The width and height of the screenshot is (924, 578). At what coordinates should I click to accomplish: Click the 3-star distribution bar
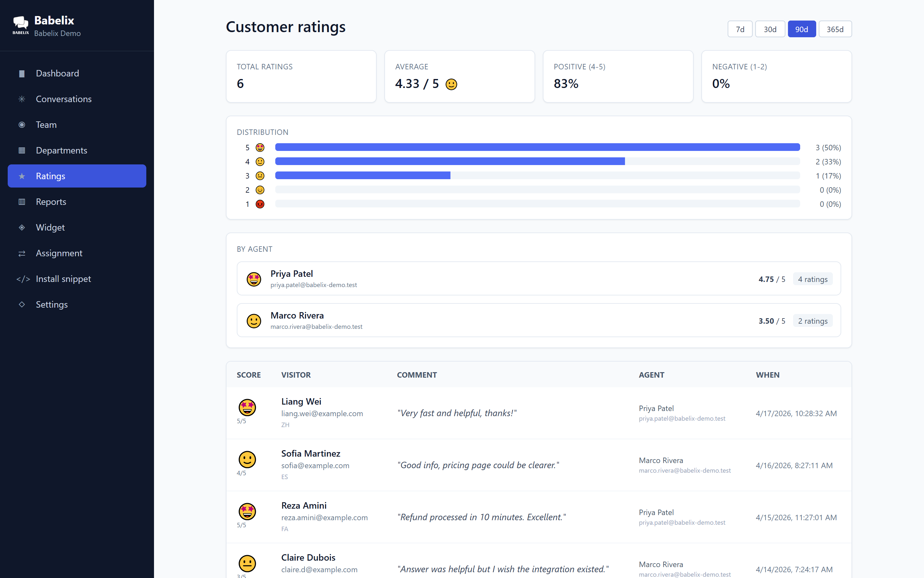tap(538, 175)
